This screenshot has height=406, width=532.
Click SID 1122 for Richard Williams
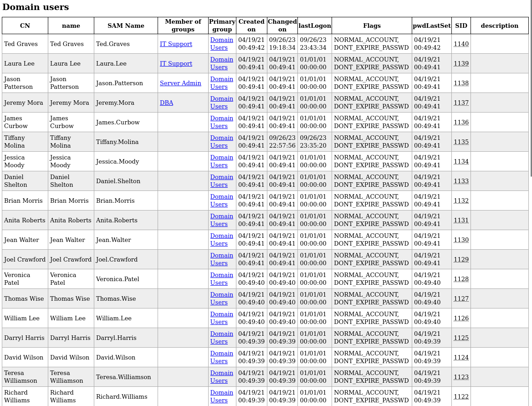click(461, 396)
